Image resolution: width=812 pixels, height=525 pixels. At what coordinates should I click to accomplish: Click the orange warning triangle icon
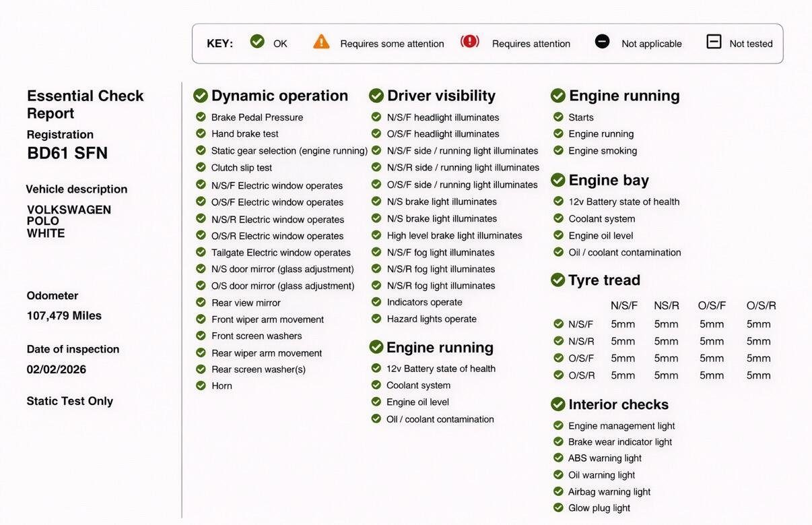(321, 42)
